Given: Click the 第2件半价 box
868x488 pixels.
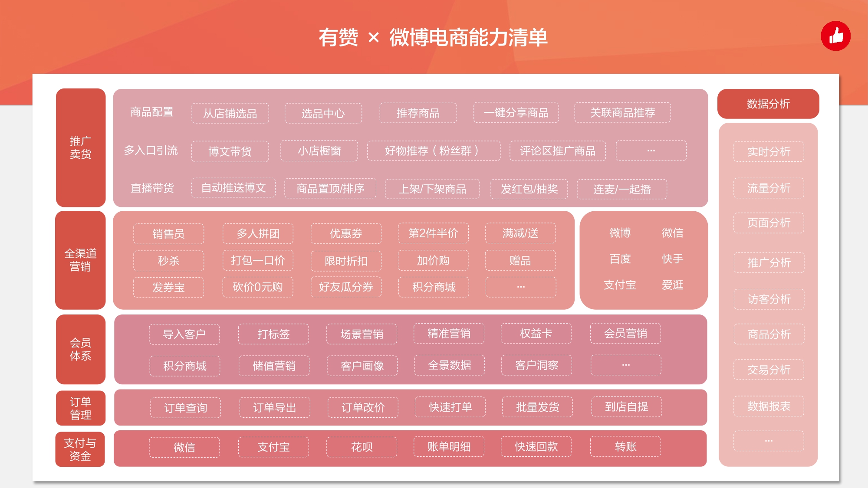Looking at the screenshot, I should 433,233.
